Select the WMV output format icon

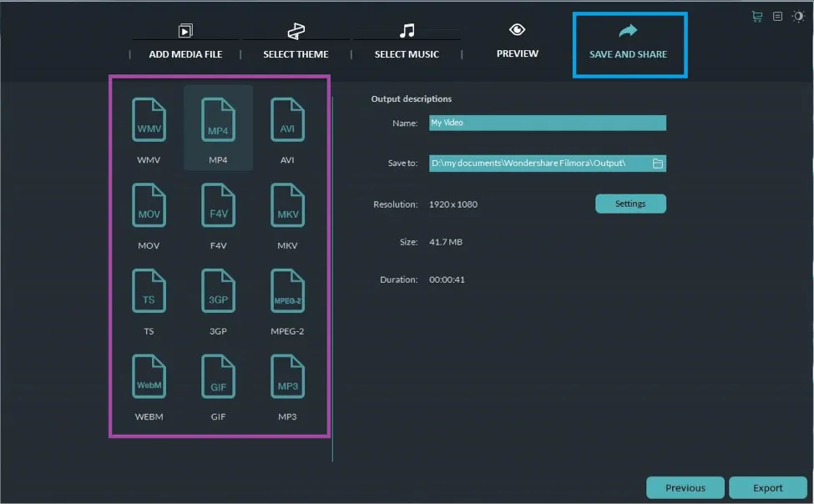coord(149,120)
